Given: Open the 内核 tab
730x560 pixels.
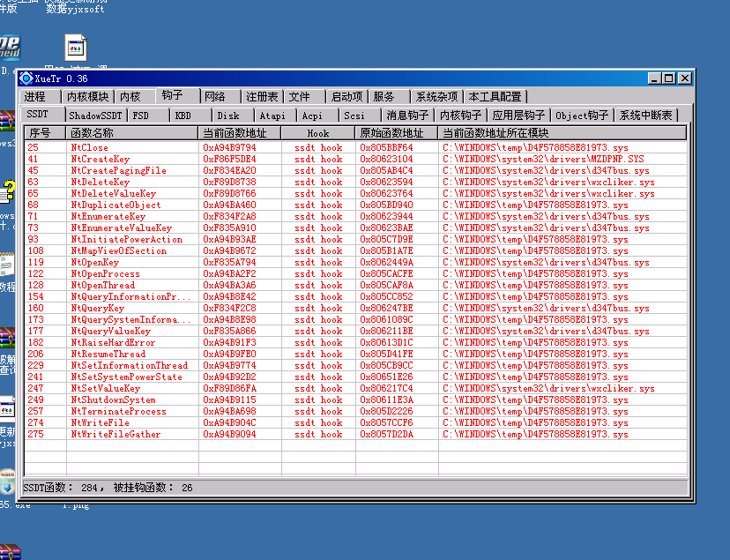Looking at the screenshot, I should [135, 96].
